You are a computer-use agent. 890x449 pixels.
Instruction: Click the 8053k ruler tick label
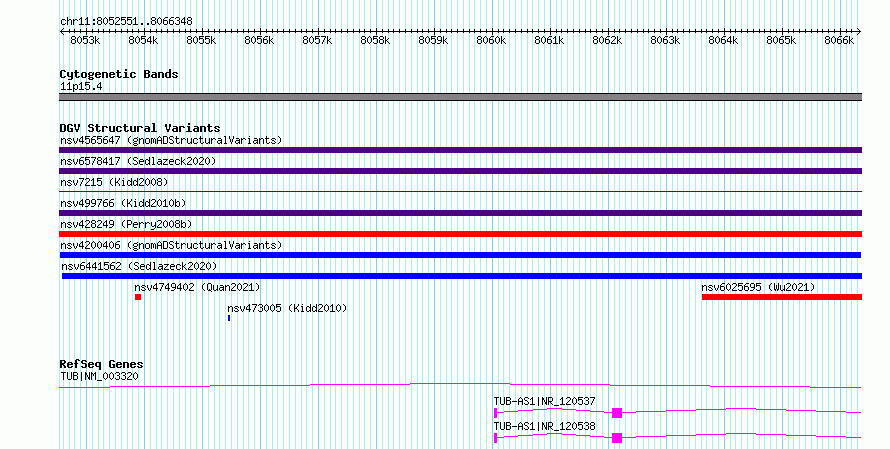point(86,40)
